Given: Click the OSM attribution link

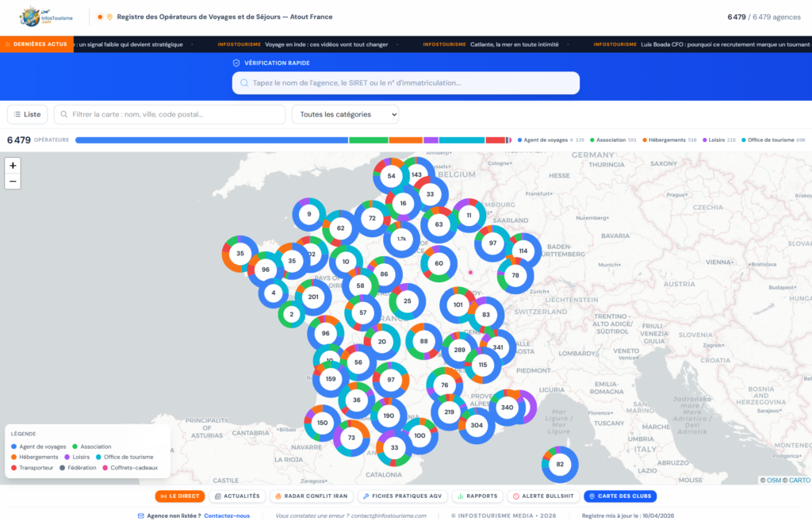Looking at the screenshot, I should point(774,481).
